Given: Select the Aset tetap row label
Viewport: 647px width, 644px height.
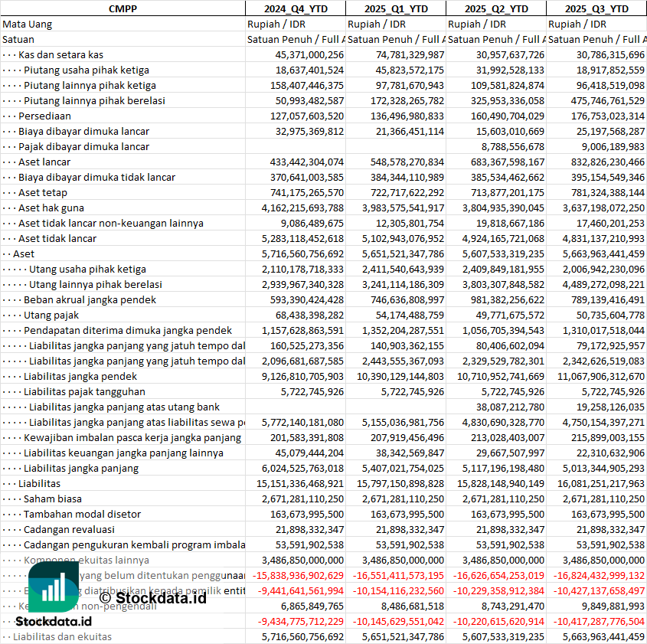Looking at the screenshot, I should point(43,192).
